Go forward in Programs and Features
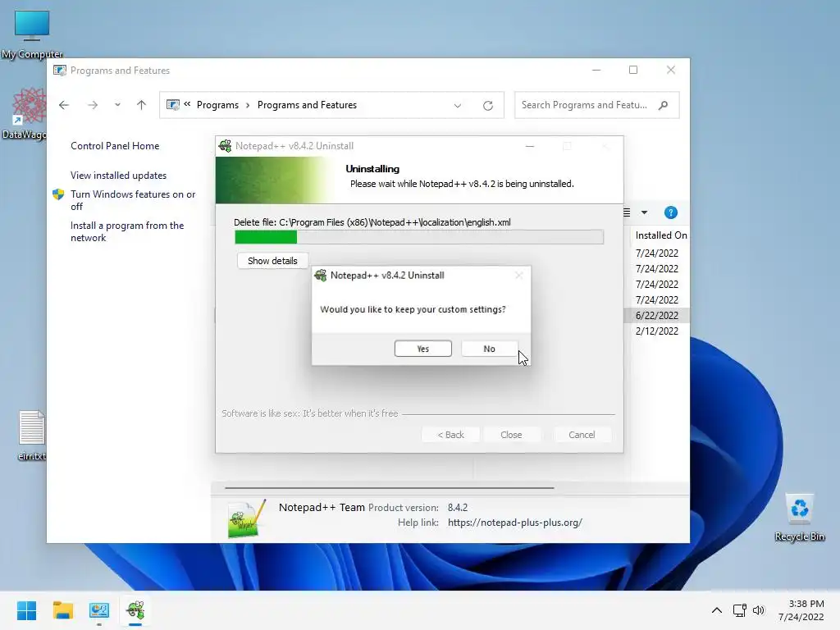The image size is (840, 630). [93, 105]
